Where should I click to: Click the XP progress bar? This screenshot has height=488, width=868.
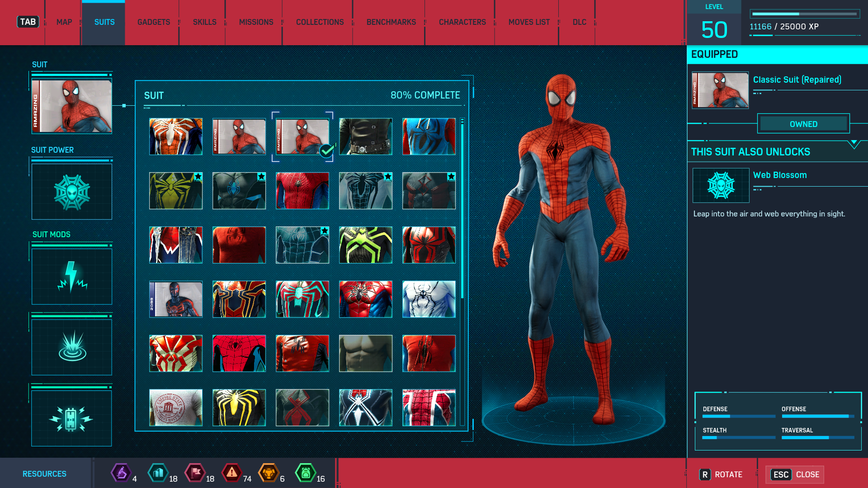pyautogui.click(x=805, y=14)
